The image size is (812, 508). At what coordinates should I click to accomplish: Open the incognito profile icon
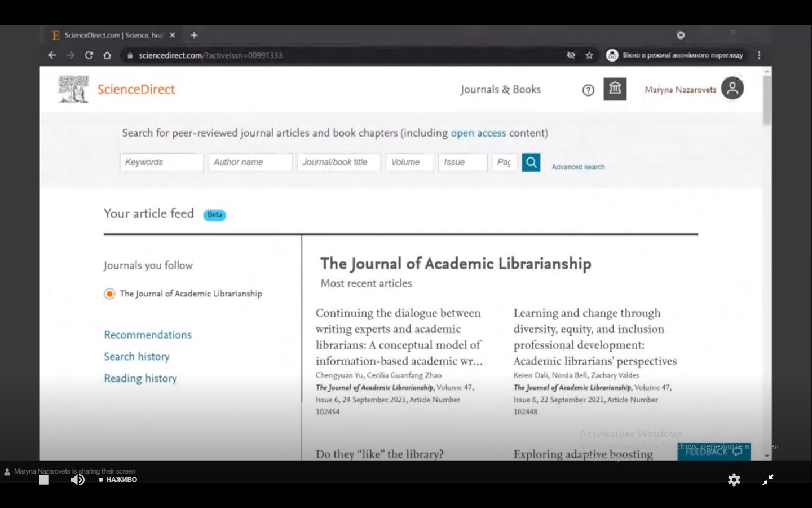(x=612, y=55)
